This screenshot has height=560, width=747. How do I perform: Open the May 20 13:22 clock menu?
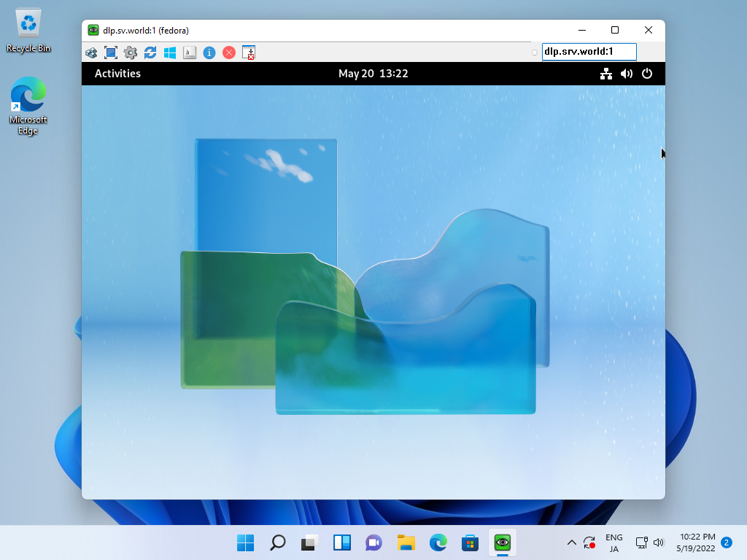(x=373, y=74)
